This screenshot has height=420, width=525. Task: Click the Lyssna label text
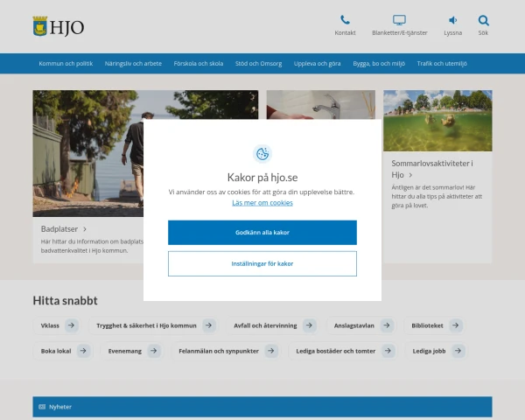[452, 33]
